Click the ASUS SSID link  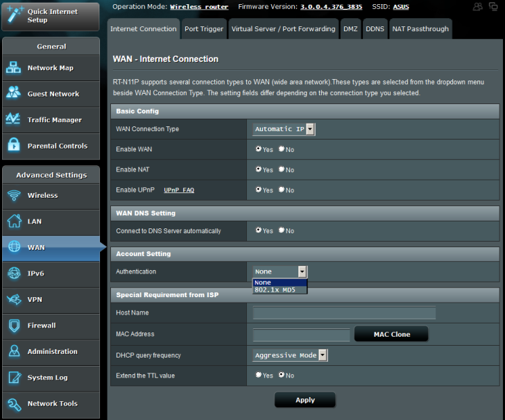[x=401, y=7]
